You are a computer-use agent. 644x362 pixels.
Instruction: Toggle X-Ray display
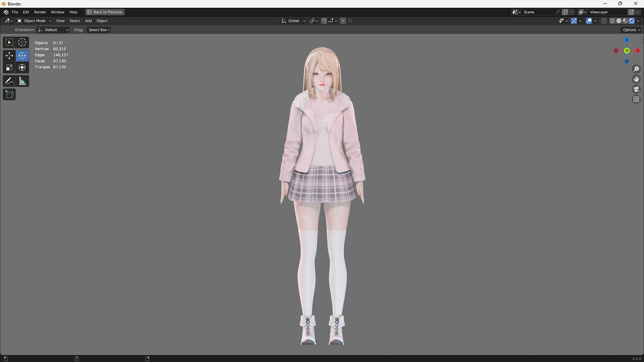[604, 21]
